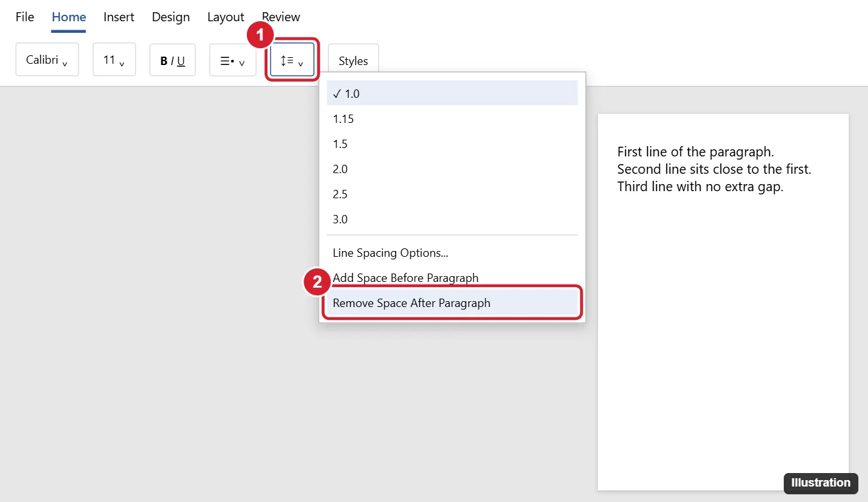This screenshot has height=502, width=868.
Task: Open the Styles button
Action: (354, 60)
